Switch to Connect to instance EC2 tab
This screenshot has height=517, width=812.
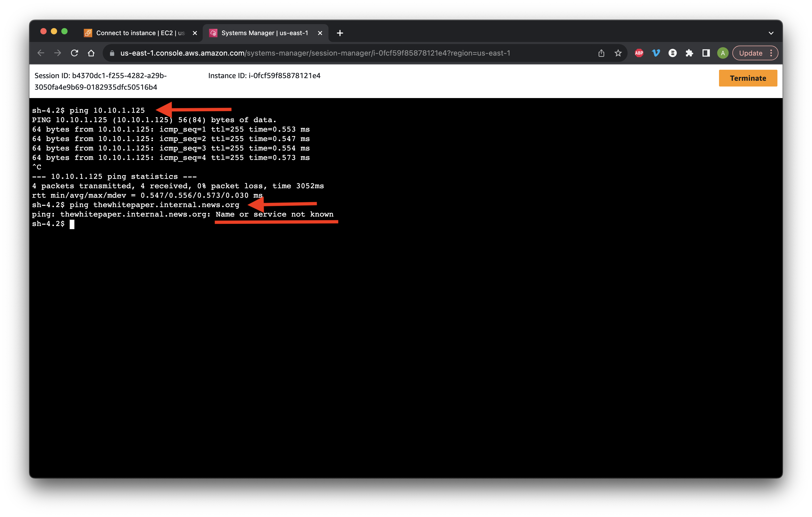(140, 33)
